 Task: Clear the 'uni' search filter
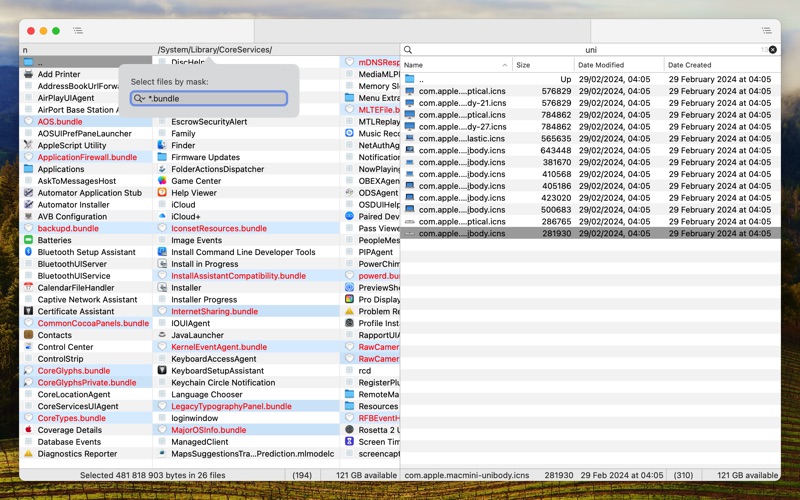[772, 49]
